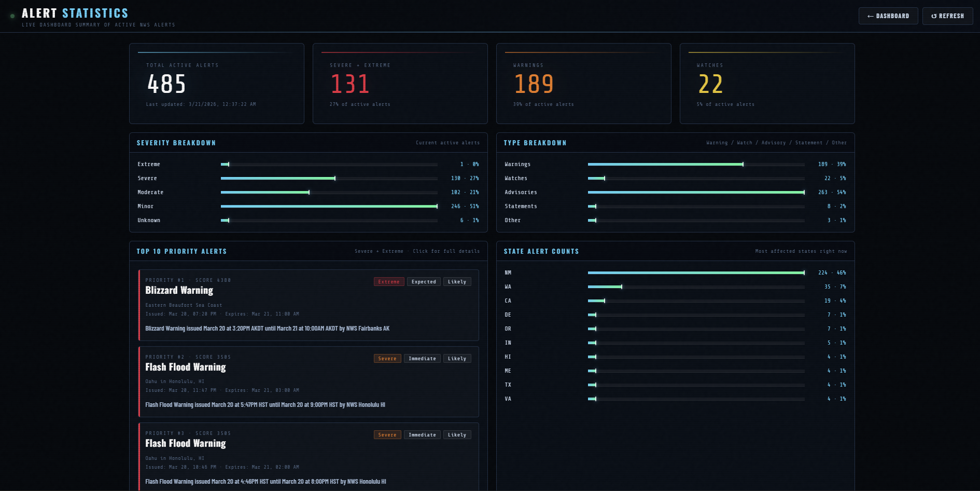
Task: Click the "Eastern Beaufort Sea Coast" location text
Action: [184, 305]
